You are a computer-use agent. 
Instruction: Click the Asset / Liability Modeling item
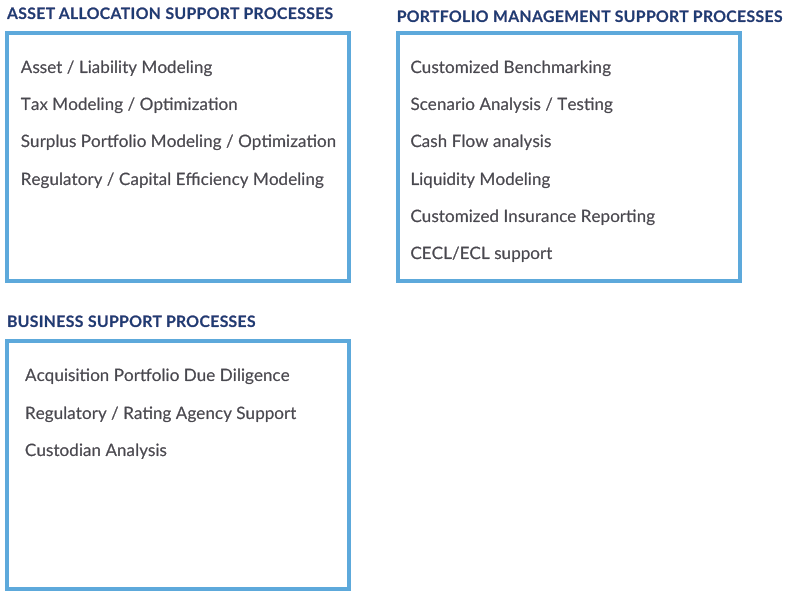(116, 68)
